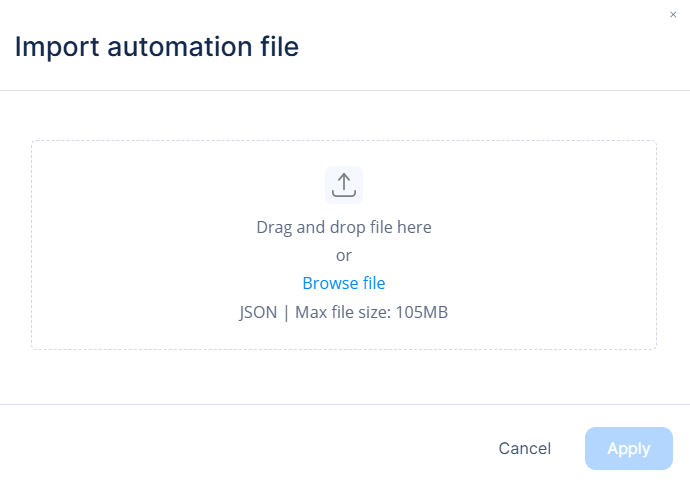Click the 'Max file size: 105MB' hint
690x484 pixels.
point(371,312)
